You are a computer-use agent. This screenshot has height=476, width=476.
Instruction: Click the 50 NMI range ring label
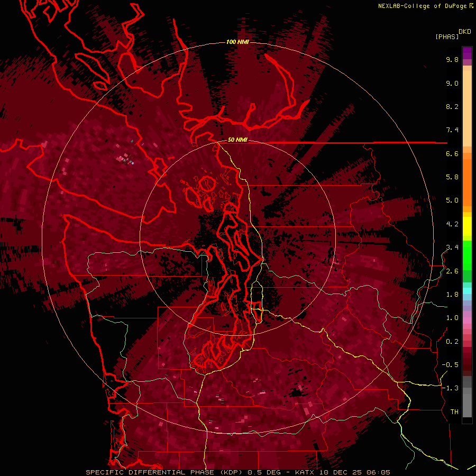pos(237,140)
